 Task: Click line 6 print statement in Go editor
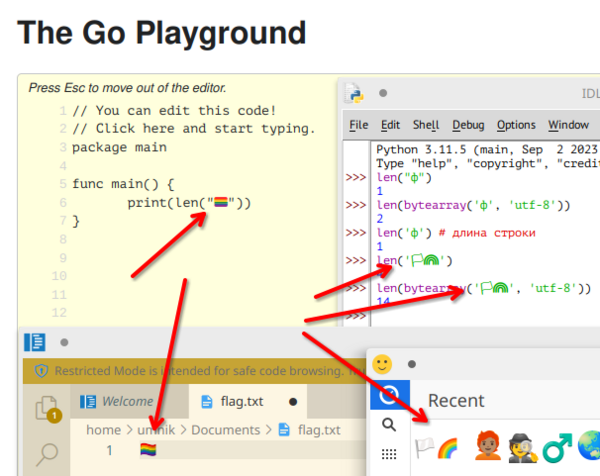pos(189,203)
